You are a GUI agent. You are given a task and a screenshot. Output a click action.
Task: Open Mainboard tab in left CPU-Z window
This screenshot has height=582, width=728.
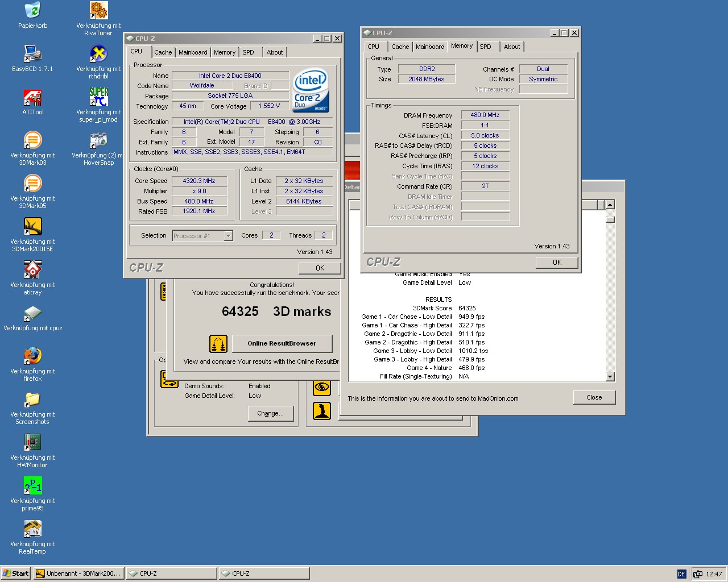tap(193, 52)
